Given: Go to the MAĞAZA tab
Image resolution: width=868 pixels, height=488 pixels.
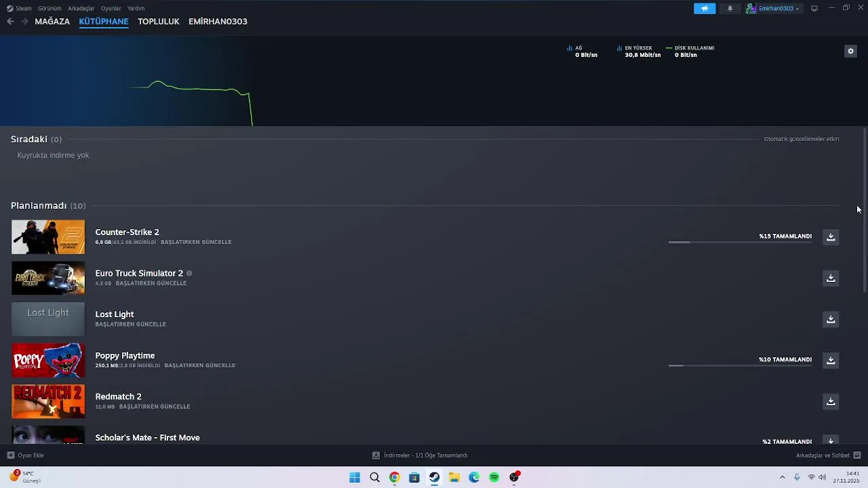Looking at the screenshot, I should (x=52, y=21).
